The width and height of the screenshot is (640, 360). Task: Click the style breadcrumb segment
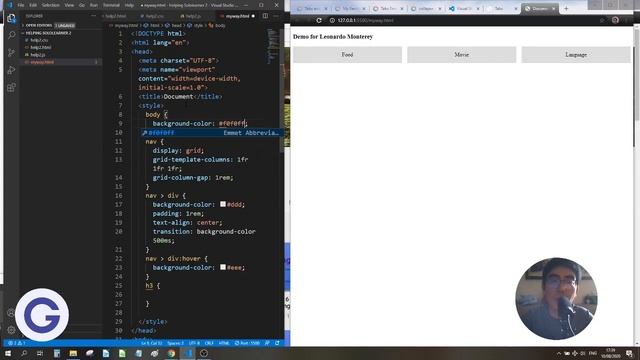[x=195, y=25]
